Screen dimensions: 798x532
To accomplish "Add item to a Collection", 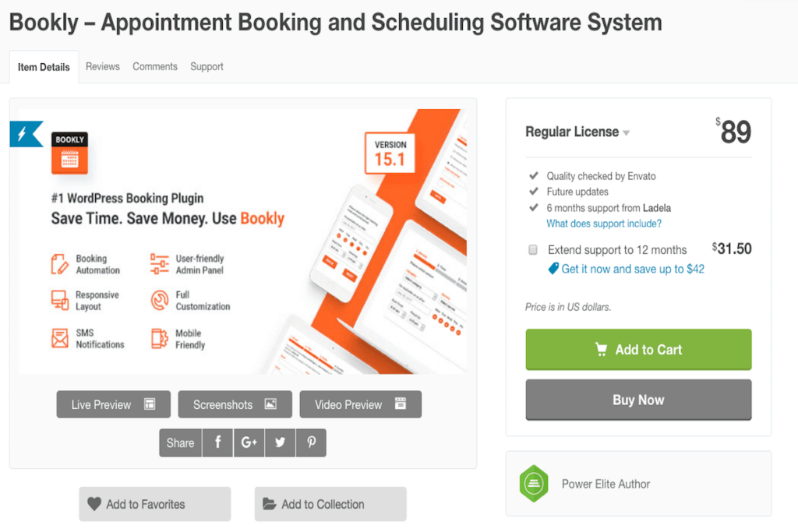I will (330, 504).
